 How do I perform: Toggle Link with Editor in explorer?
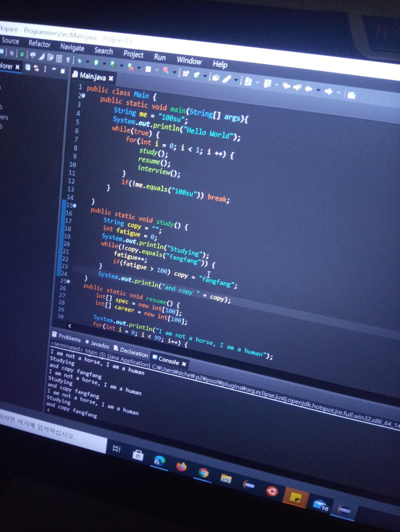point(36,69)
